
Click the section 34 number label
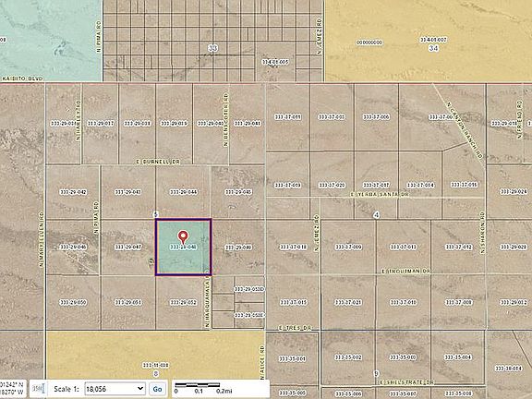(x=433, y=48)
